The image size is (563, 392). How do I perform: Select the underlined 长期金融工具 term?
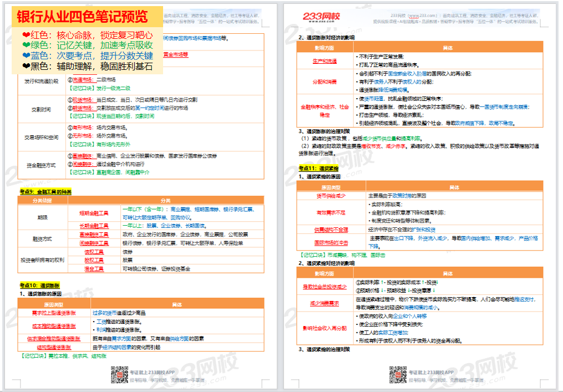click(x=93, y=226)
